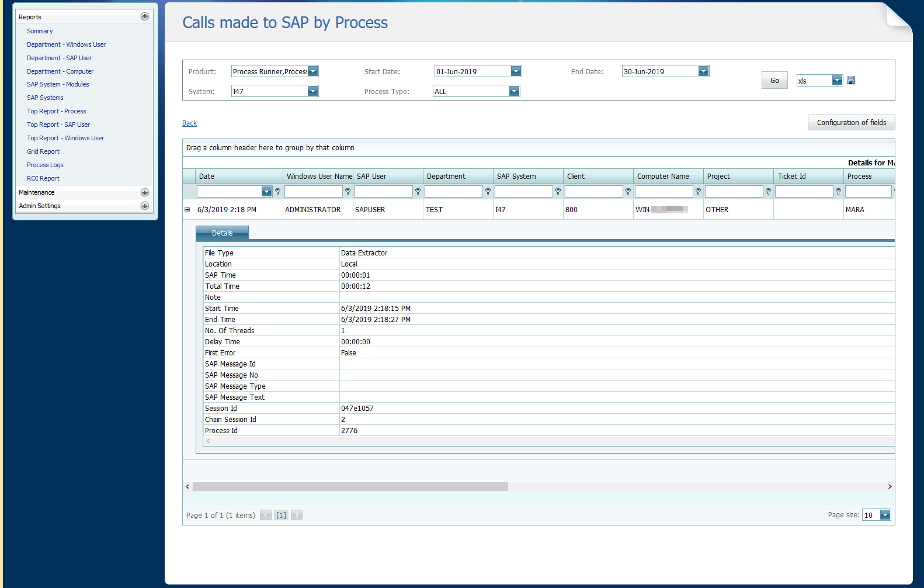Open the Grid Report link
The width and height of the screenshot is (924, 588).
(43, 151)
